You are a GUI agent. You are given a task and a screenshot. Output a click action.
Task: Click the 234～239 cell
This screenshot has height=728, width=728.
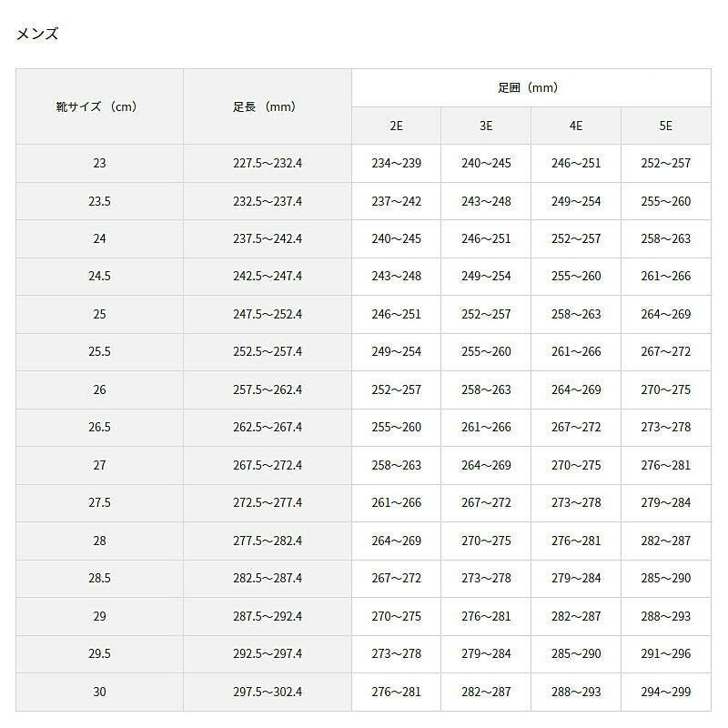[x=396, y=164]
